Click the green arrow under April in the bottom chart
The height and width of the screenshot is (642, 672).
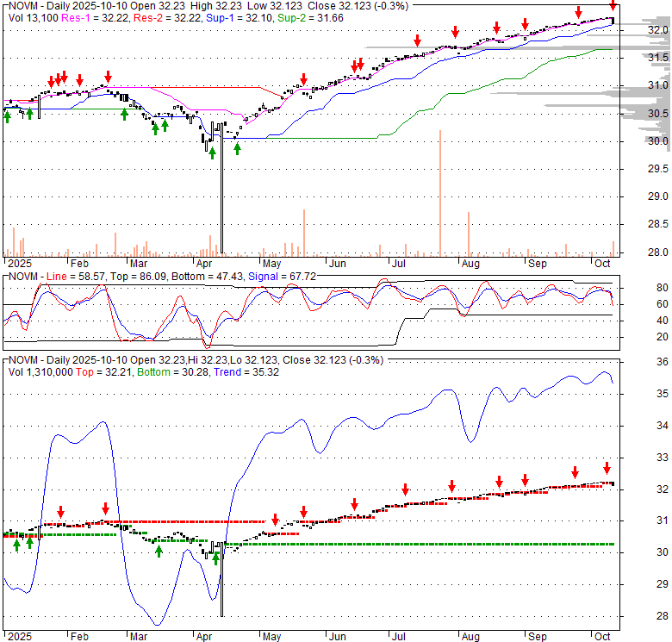click(x=216, y=557)
